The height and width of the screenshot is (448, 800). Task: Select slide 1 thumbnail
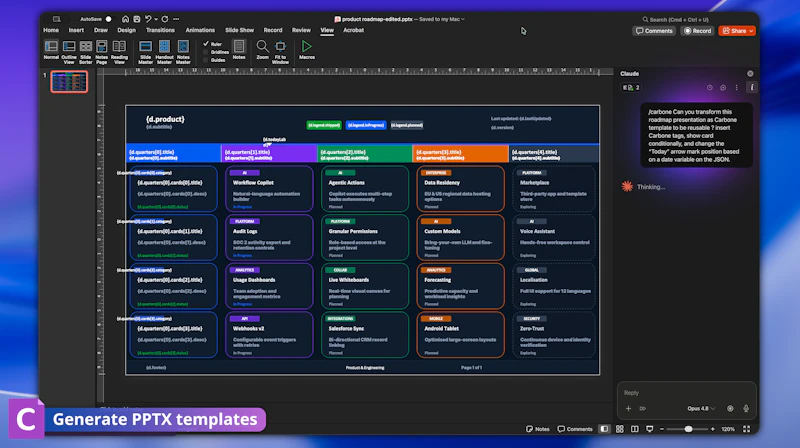click(69, 82)
